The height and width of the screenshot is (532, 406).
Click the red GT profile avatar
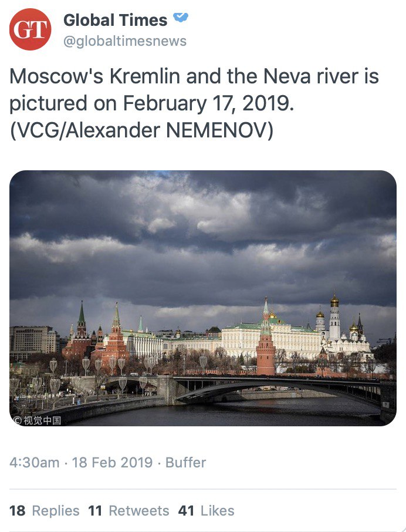[x=29, y=30]
